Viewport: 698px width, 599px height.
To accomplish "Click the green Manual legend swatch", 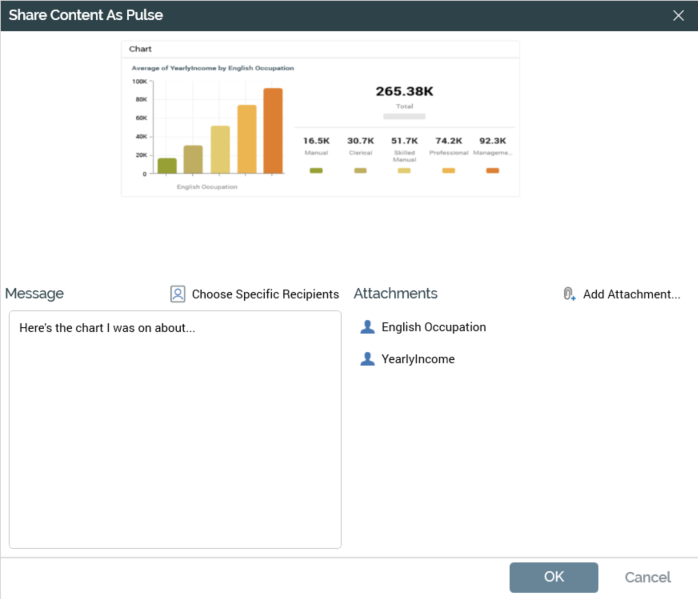I will tap(316, 171).
